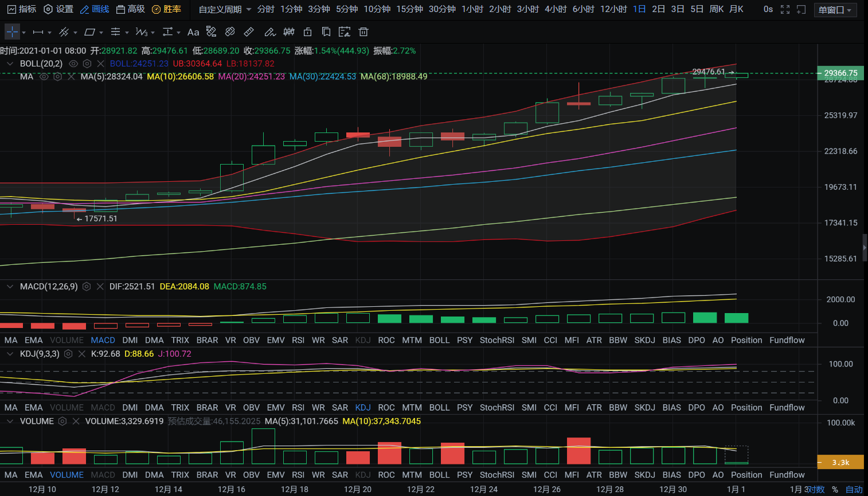Collapse the VOLUME indicator panel chevron
Image resolution: width=868 pixels, height=496 pixels.
pos(10,421)
